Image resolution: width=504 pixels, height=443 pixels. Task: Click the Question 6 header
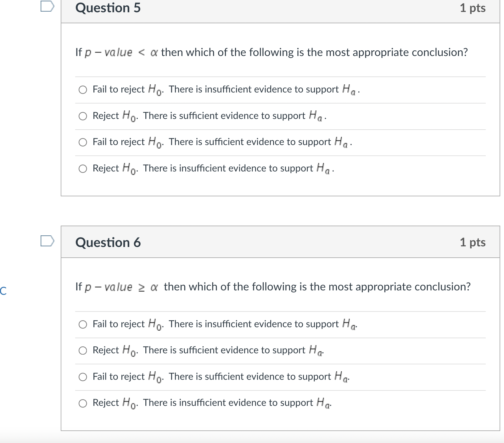[108, 242]
